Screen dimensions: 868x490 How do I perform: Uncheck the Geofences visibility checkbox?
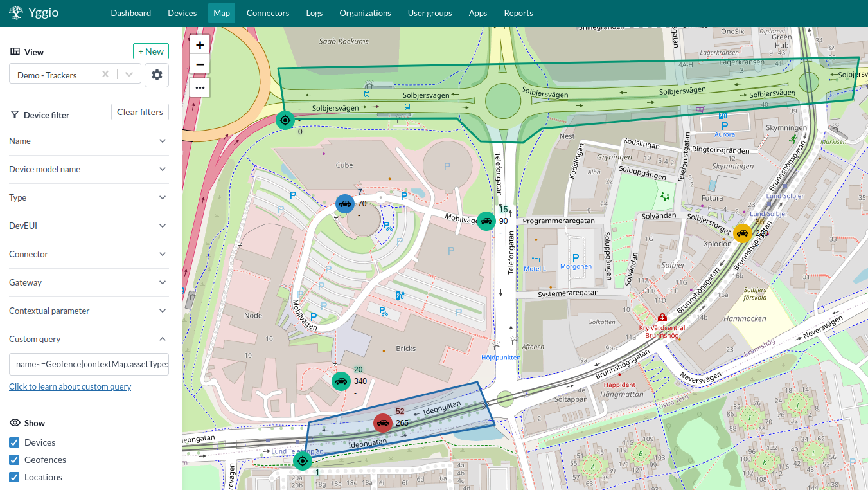point(14,459)
